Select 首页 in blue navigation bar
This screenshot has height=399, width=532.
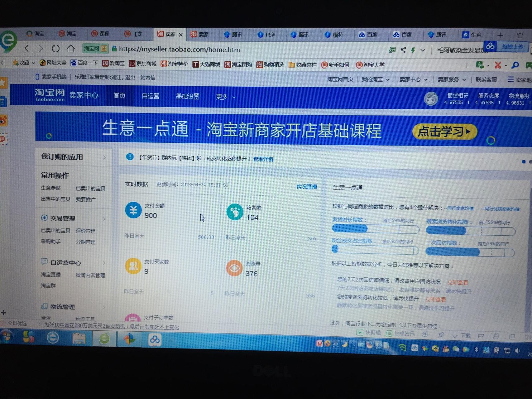tap(119, 96)
